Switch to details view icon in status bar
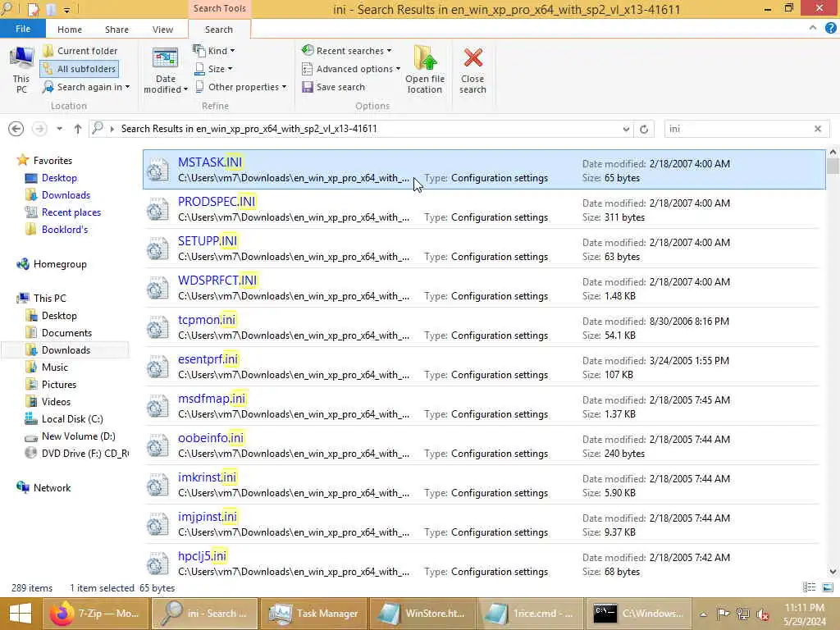 coord(809,587)
